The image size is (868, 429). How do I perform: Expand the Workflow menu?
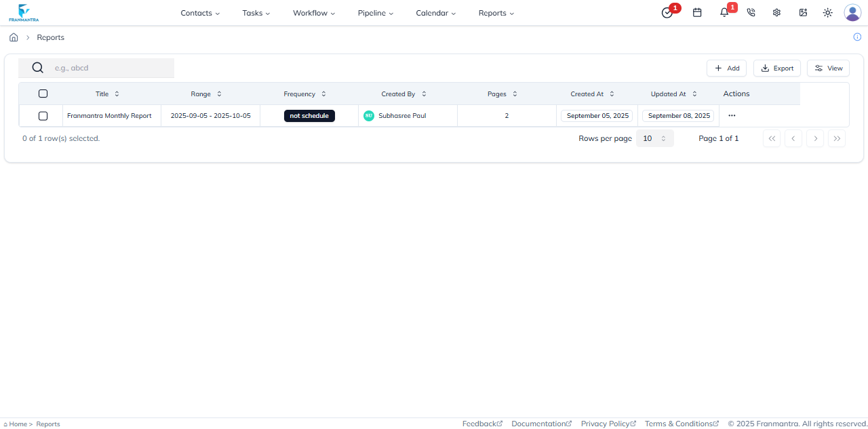314,13
